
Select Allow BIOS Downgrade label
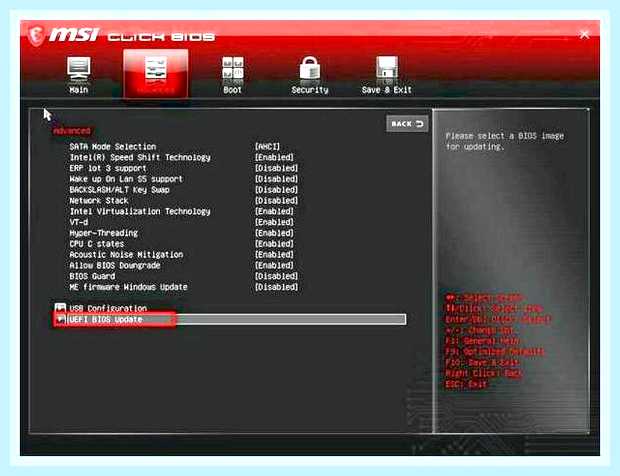pyautogui.click(x=115, y=265)
